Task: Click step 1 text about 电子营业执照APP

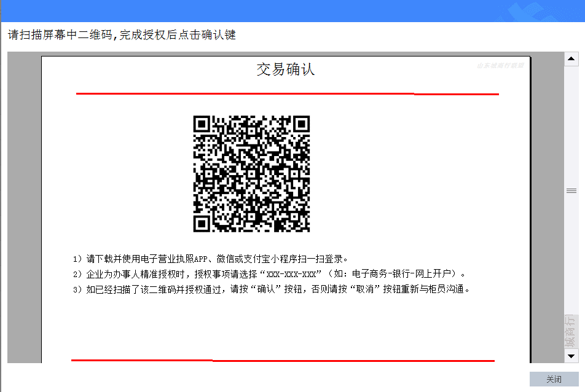Action: [x=210, y=259]
